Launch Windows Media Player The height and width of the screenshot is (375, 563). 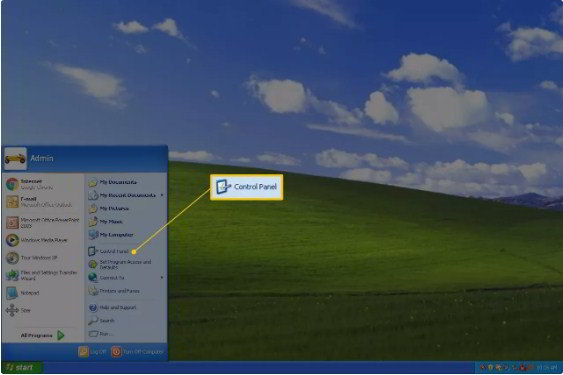37,240
